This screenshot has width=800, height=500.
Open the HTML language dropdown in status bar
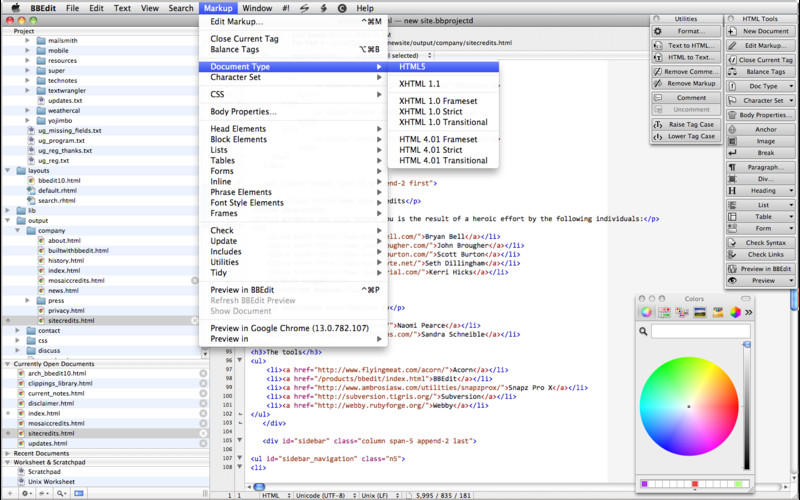(276, 495)
